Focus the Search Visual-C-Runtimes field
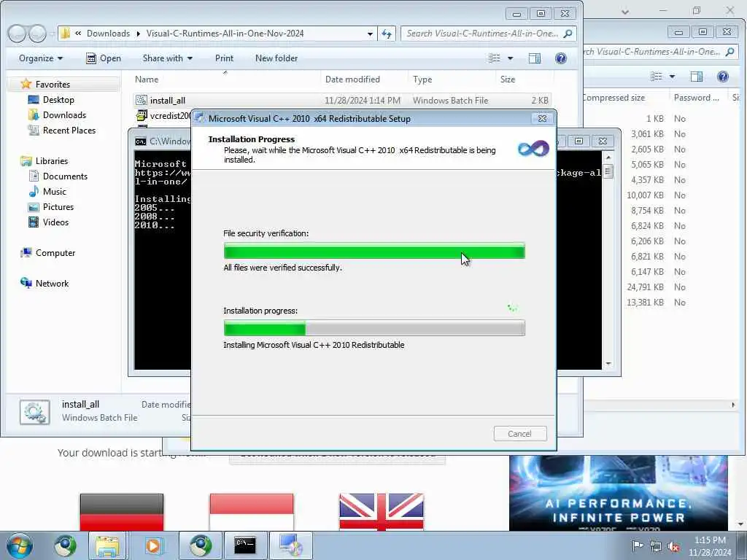 (x=482, y=34)
